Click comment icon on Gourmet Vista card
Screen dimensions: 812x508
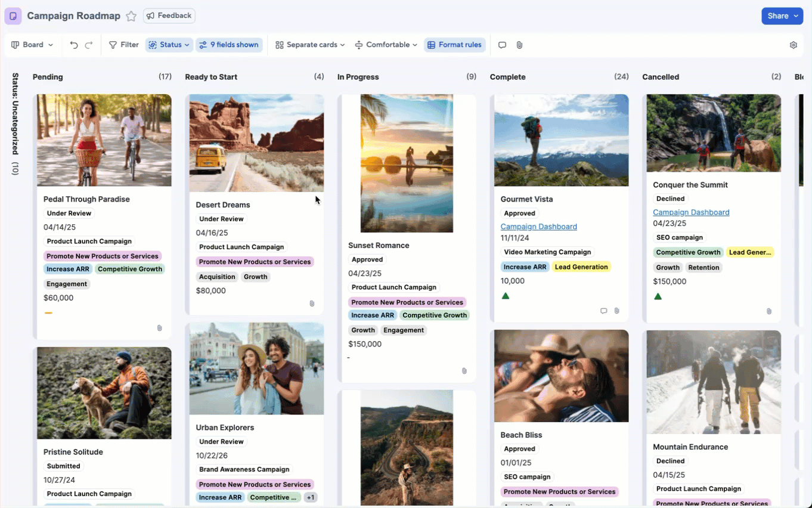coord(603,311)
